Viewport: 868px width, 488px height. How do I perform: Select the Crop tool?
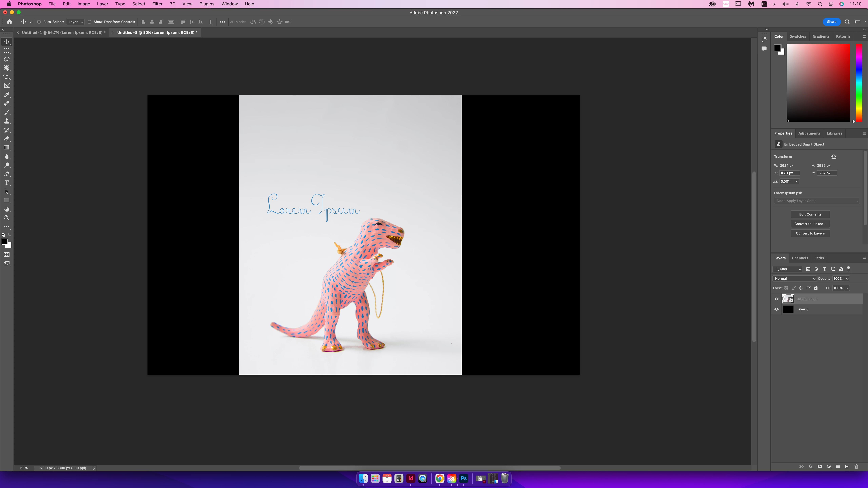click(x=7, y=77)
